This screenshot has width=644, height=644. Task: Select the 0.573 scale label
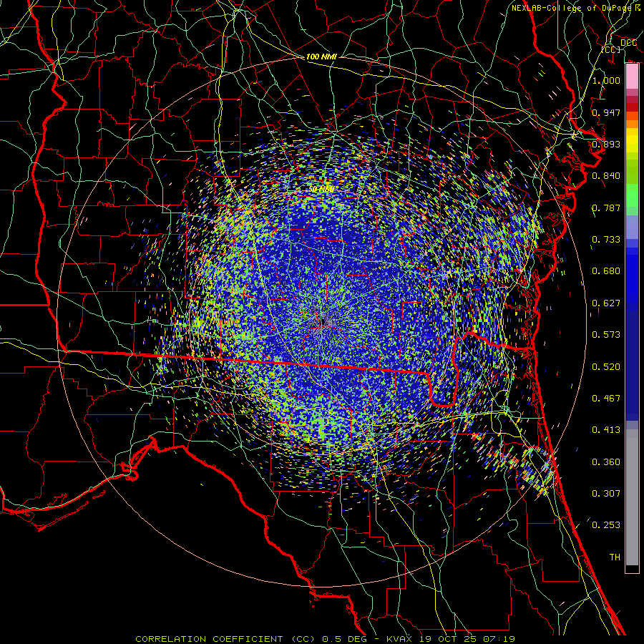click(x=606, y=334)
